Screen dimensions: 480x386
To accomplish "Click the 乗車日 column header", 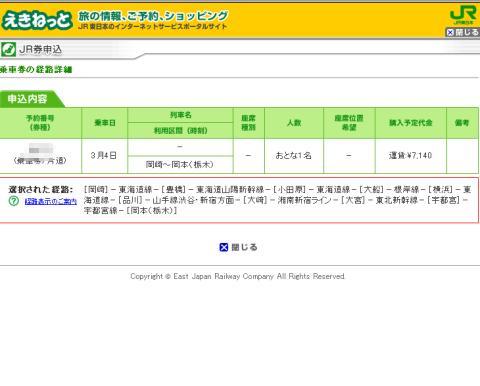I will click(x=104, y=123).
